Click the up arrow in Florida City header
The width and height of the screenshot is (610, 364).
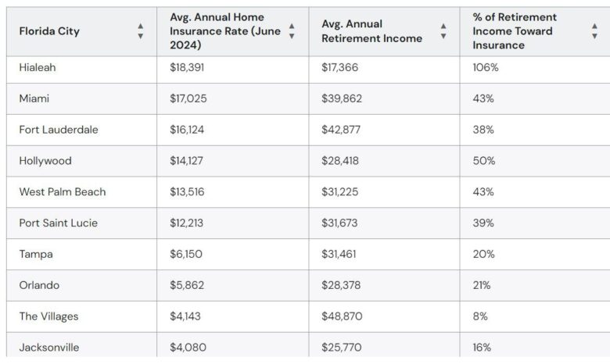tap(141, 27)
